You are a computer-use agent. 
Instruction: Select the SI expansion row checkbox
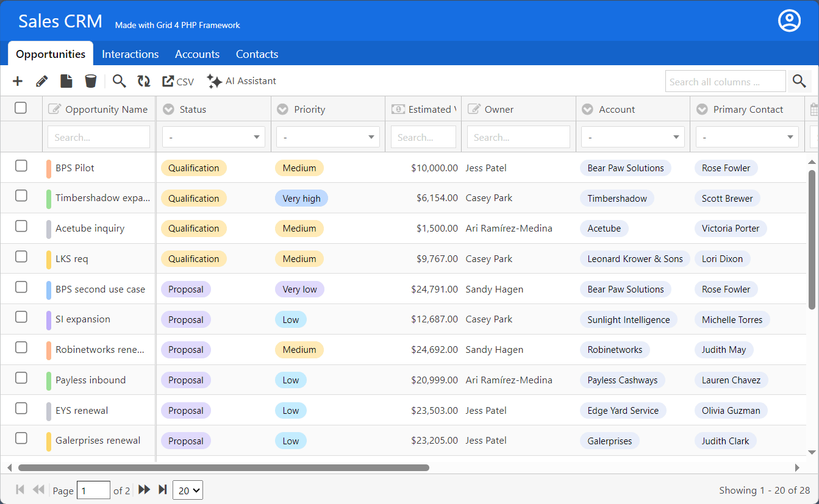[x=21, y=317]
